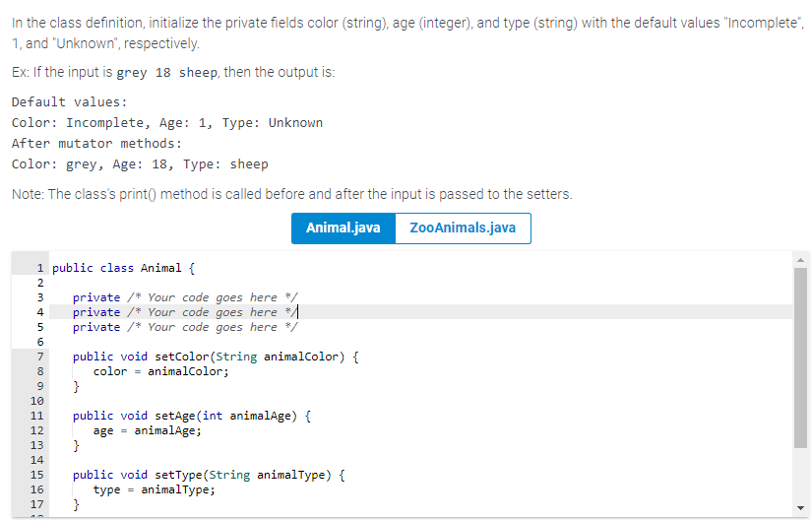Click the vertical scrollbar thumb in editor
Image resolution: width=812 pixels, height=520 pixels.
pos(800,357)
